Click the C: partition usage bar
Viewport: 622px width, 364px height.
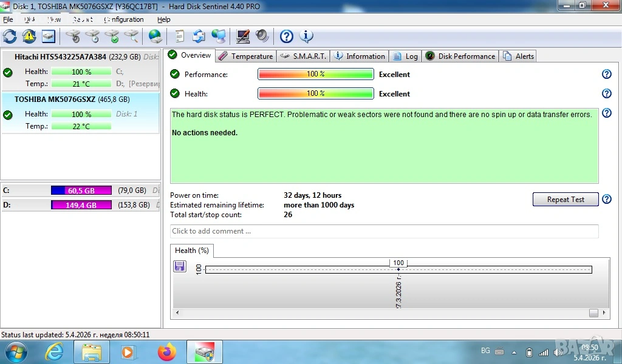pyautogui.click(x=81, y=190)
